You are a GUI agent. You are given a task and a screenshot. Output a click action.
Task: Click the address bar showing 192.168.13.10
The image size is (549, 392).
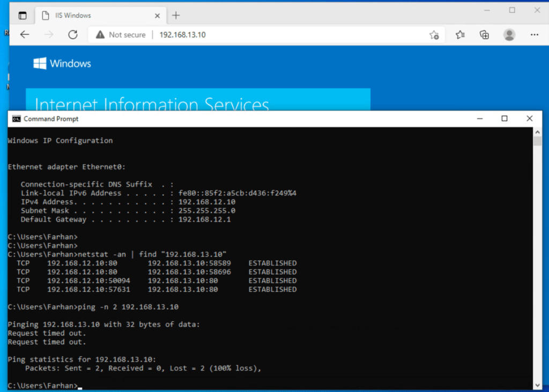pyautogui.click(x=268, y=35)
